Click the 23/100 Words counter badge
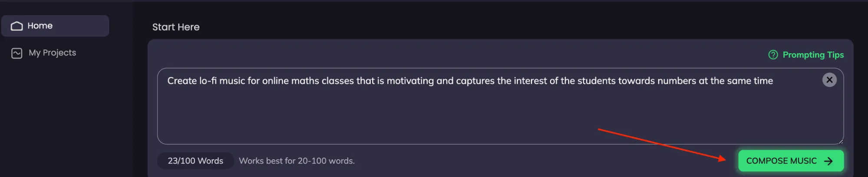The width and height of the screenshot is (868, 177). click(x=195, y=161)
